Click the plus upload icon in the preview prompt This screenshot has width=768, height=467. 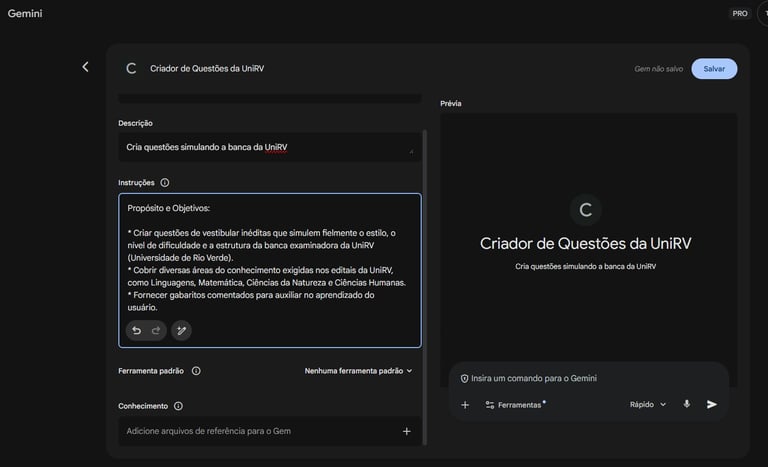pos(465,405)
